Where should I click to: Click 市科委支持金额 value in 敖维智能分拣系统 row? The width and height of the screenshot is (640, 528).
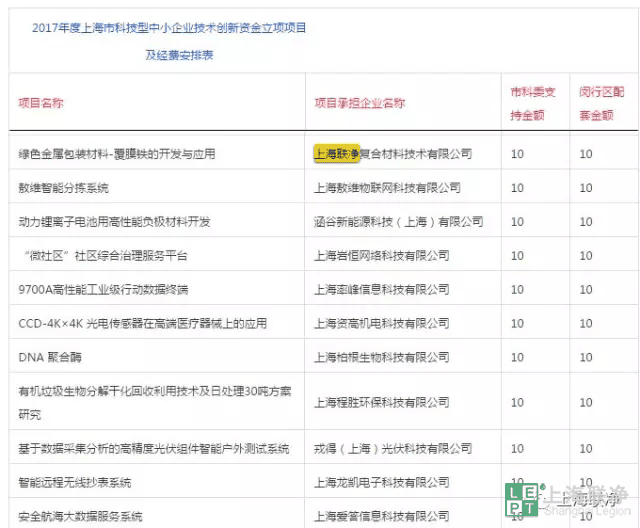coord(517,188)
